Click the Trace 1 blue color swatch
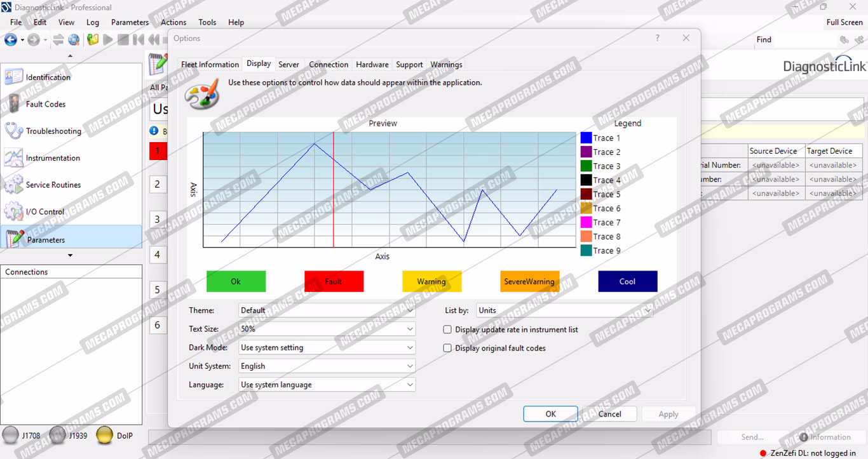 [586, 138]
